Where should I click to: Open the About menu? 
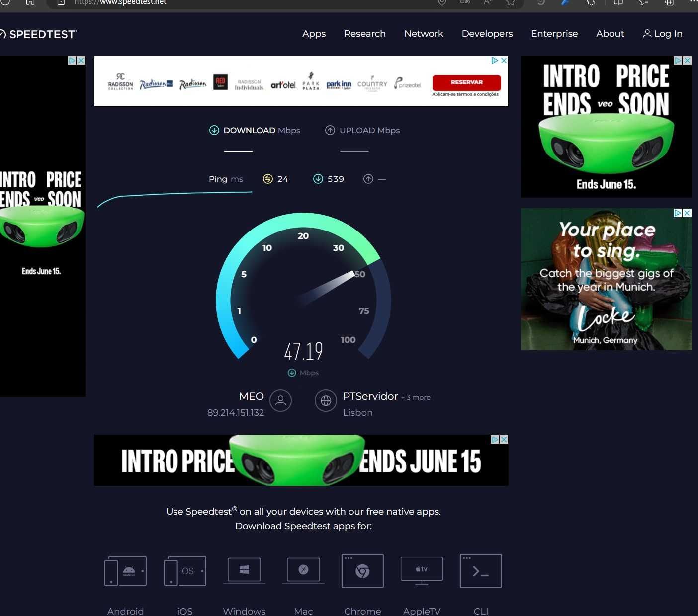click(610, 34)
